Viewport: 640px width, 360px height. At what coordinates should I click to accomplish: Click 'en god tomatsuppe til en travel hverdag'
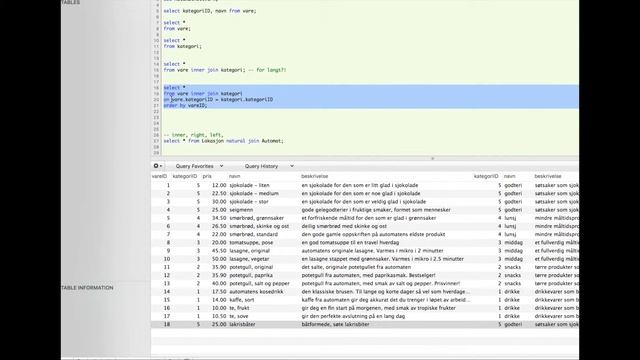coord(350,242)
